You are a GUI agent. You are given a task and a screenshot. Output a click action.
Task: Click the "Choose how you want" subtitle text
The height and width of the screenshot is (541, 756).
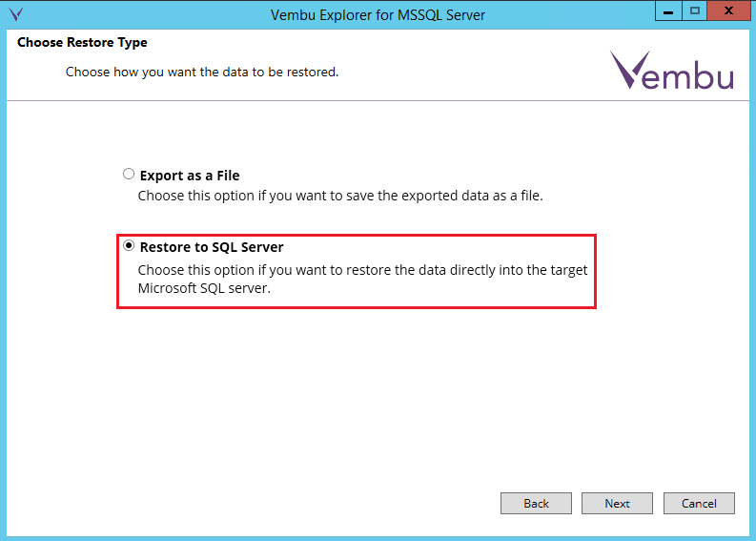pos(202,73)
